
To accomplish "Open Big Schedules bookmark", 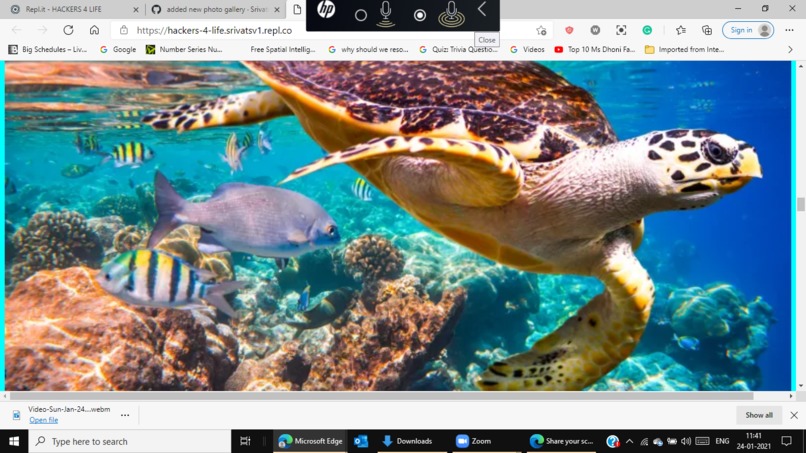I will (x=48, y=49).
